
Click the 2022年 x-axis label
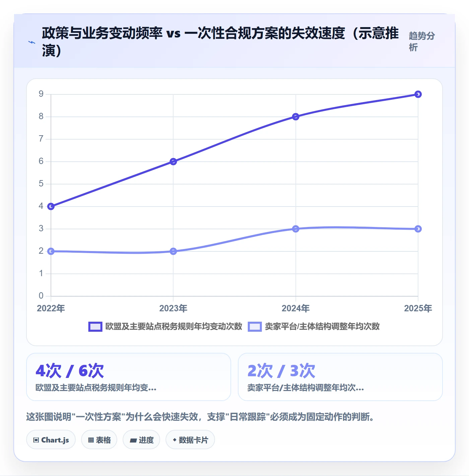coord(51,308)
